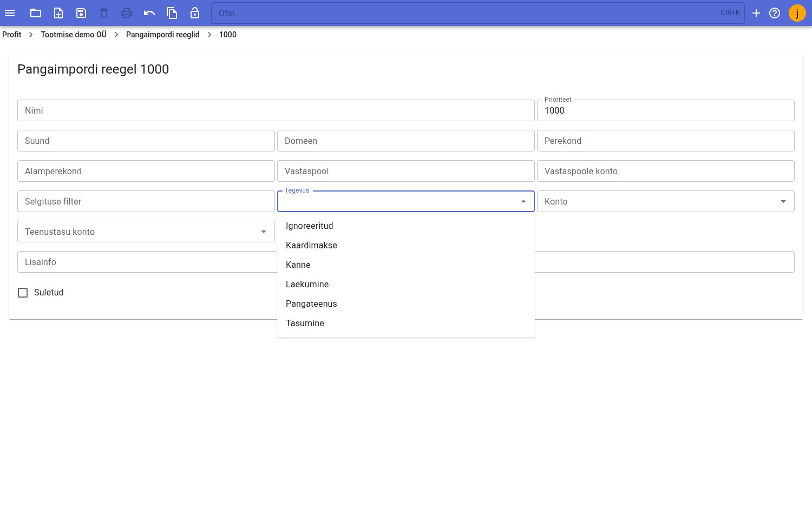812x514 pixels.
Task: Expand the Teenustasu konto dropdown
Action: click(264, 232)
